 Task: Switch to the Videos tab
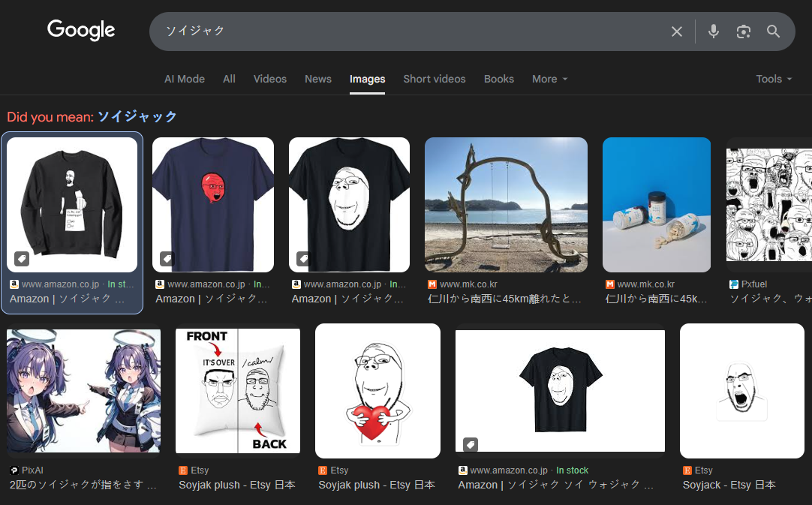pos(269,79)
